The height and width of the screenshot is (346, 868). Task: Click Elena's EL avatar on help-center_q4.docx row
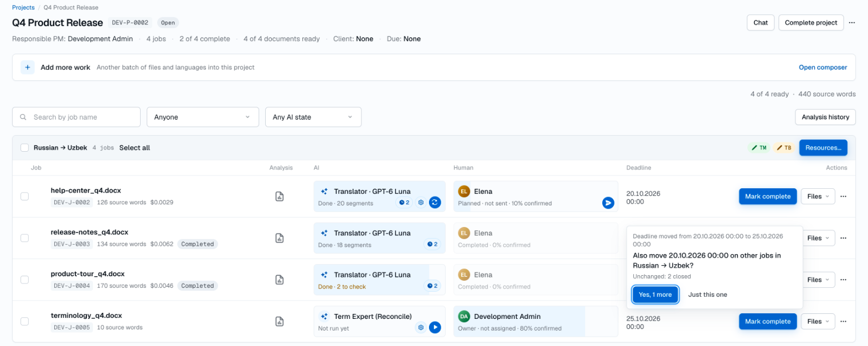click(464, 192)
